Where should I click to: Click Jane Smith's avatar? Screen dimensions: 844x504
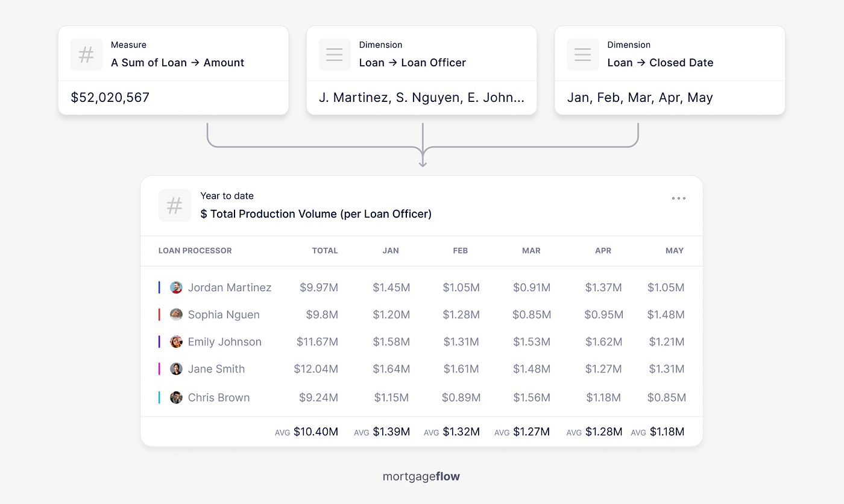point(176,369)
